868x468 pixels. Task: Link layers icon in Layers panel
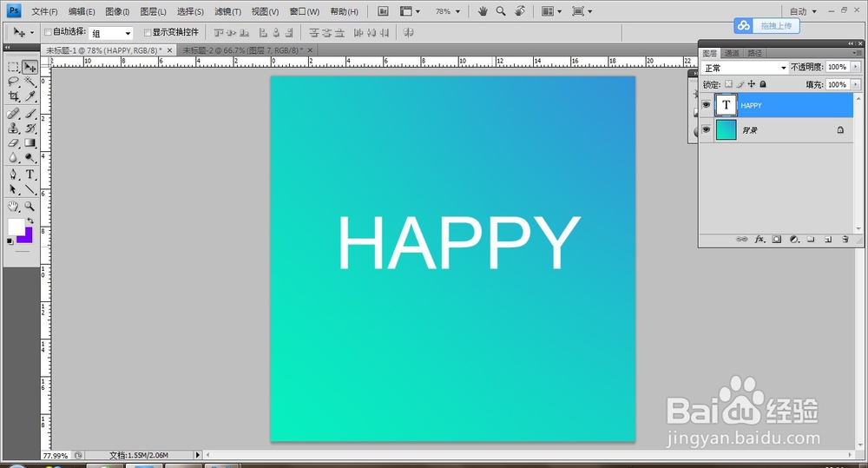coord(742,240)
